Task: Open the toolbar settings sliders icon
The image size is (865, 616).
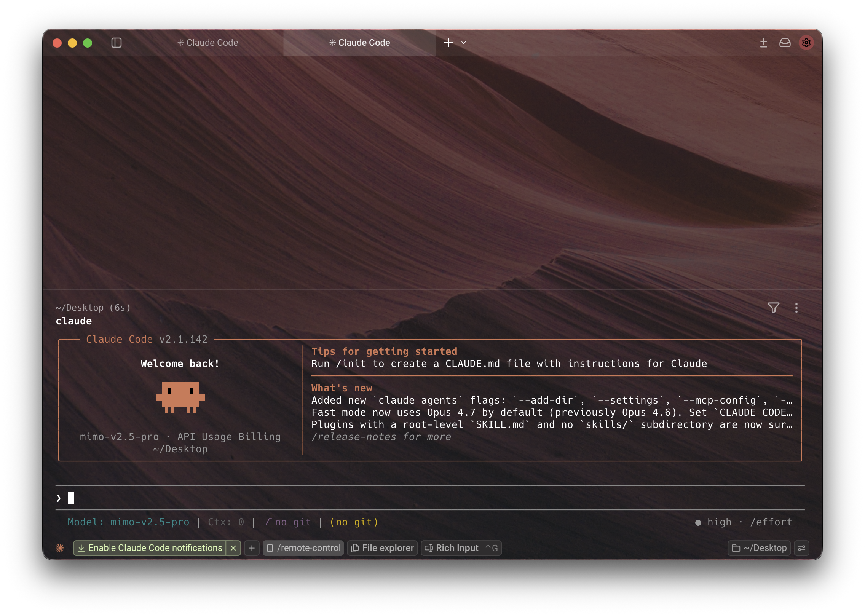Action: point(801,548)
